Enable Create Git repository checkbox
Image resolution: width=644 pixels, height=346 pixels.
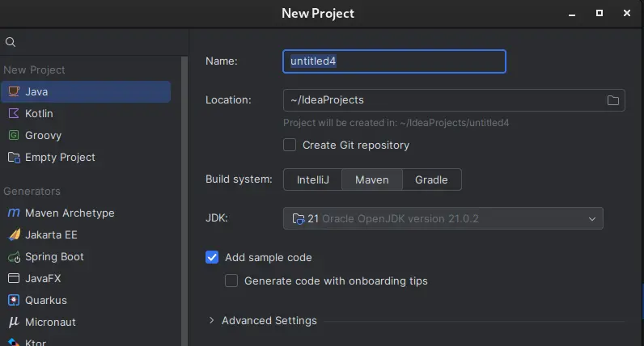[290, 145]
